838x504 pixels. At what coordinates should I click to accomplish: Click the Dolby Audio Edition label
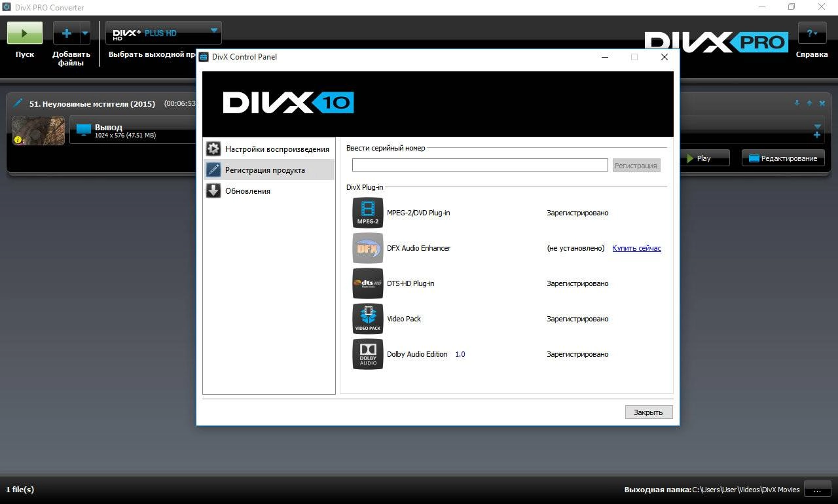point(417,354)
